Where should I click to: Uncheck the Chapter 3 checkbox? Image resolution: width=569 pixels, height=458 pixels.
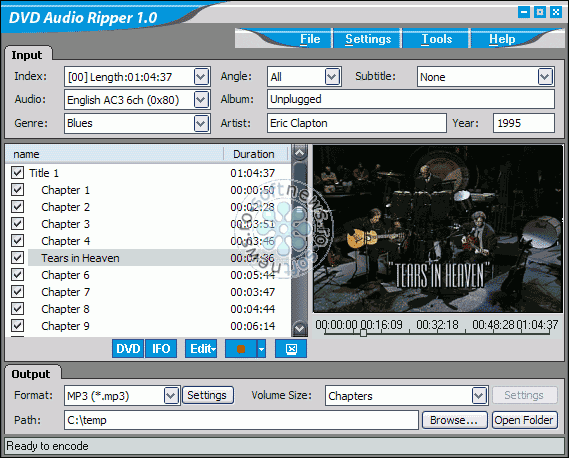point(17,224)
